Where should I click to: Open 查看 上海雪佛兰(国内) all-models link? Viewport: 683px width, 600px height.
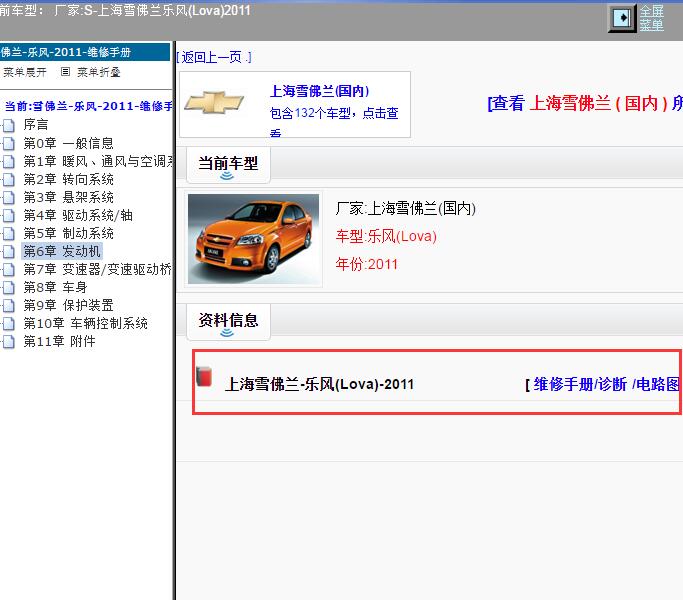(x=585, y=104)
